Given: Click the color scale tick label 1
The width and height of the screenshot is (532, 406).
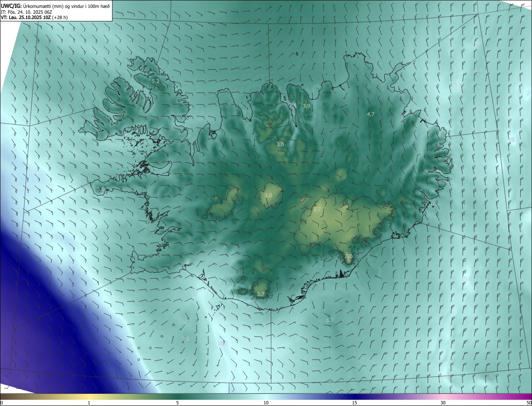Looking at the screenshot, I should (89, 403).
